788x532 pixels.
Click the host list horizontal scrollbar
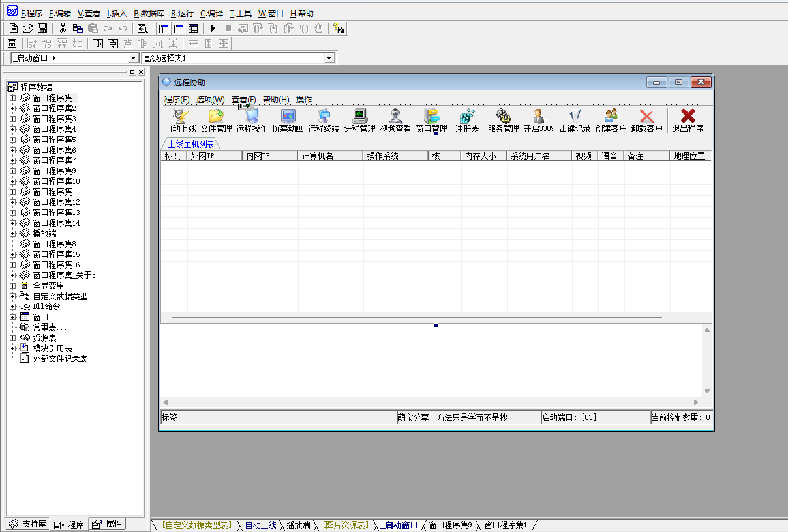[417, 318]
